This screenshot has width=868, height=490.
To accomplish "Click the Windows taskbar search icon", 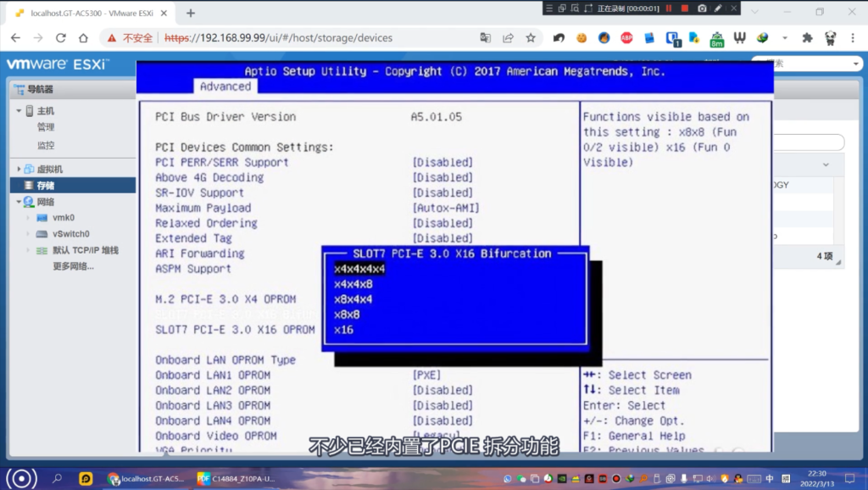I will coord(58,478).
